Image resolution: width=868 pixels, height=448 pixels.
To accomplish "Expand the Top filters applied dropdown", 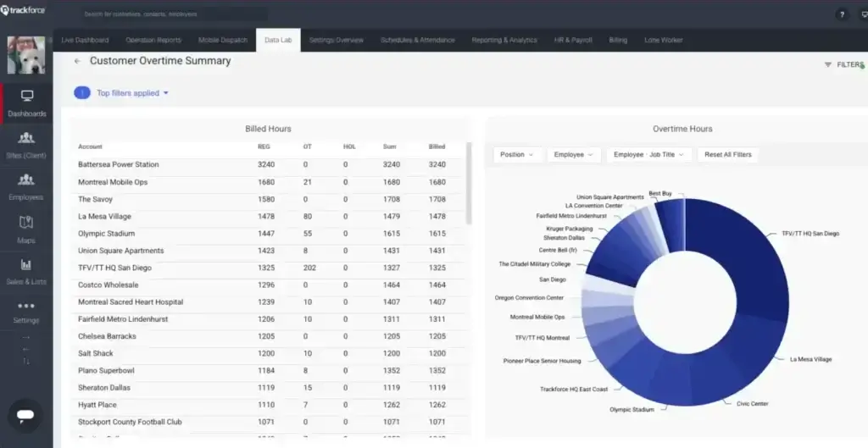I will (x=132, y=93).
